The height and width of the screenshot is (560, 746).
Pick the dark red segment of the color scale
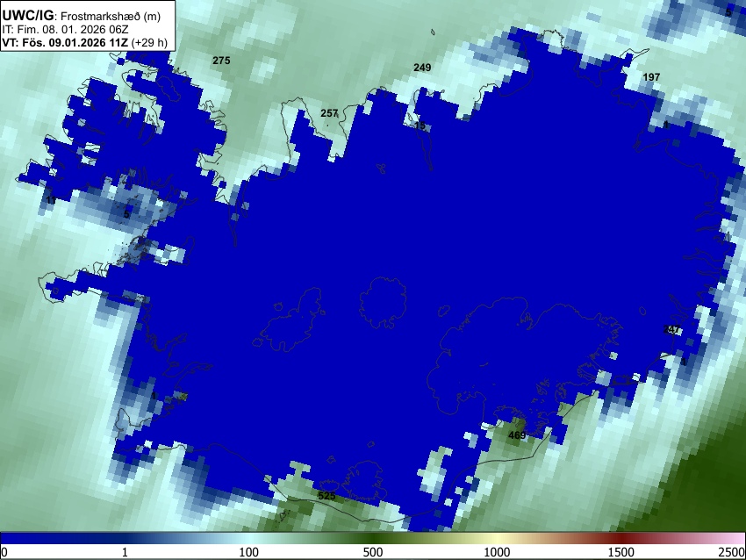pos(621,538)
